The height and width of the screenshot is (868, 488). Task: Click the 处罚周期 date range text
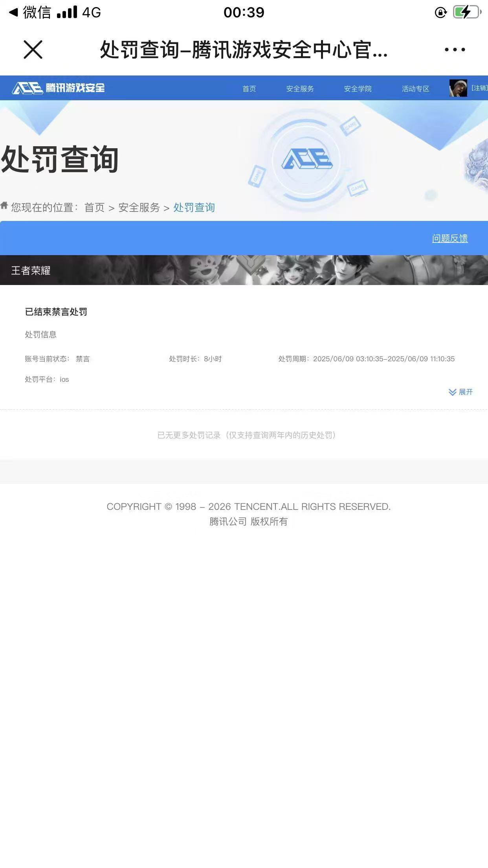[367, 359]
